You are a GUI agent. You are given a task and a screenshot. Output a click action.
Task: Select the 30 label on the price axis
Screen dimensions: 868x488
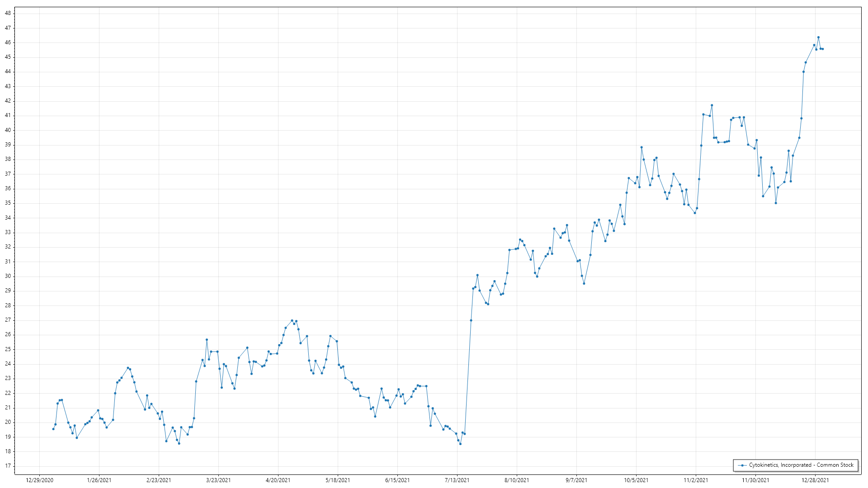(x=8, y=276)
